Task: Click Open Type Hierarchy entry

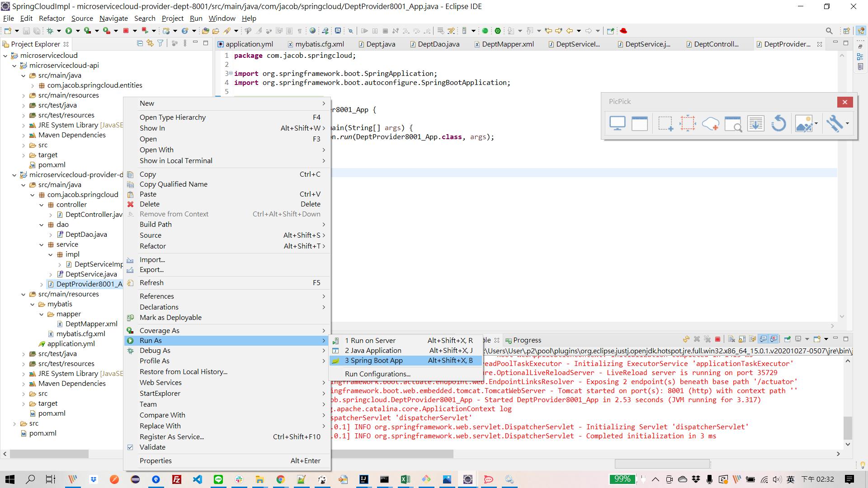Action: [227, 117]
